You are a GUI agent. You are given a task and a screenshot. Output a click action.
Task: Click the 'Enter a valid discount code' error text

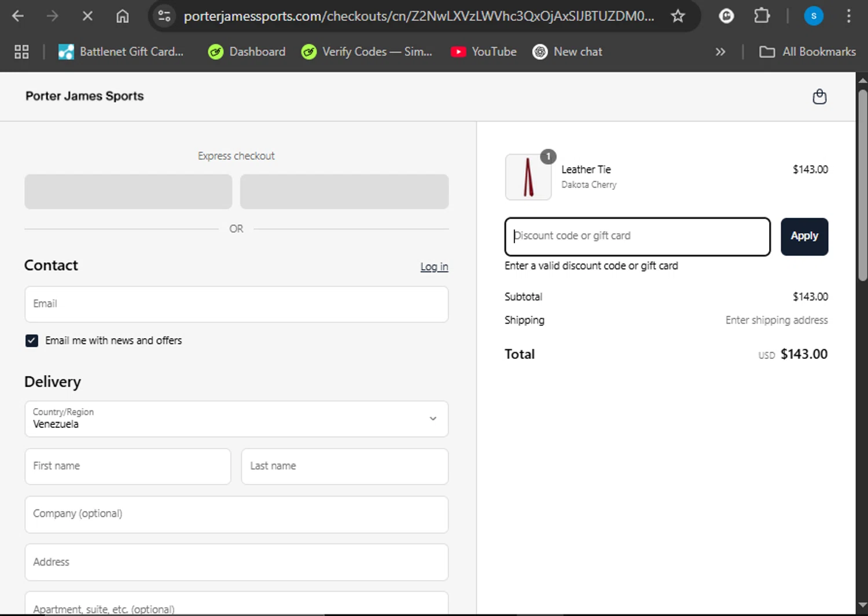coord(591,266)
